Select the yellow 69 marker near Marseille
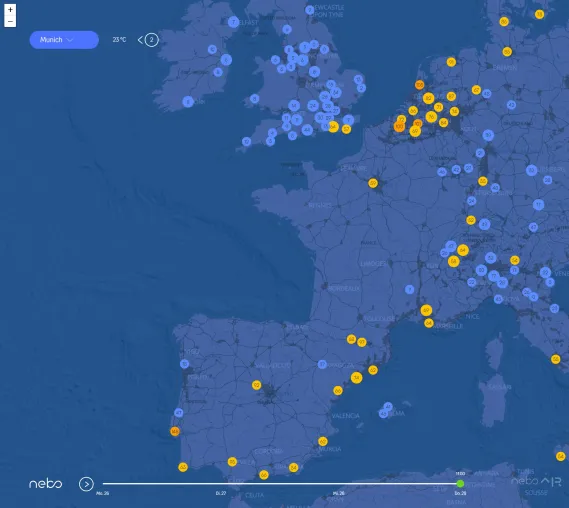 426,310
